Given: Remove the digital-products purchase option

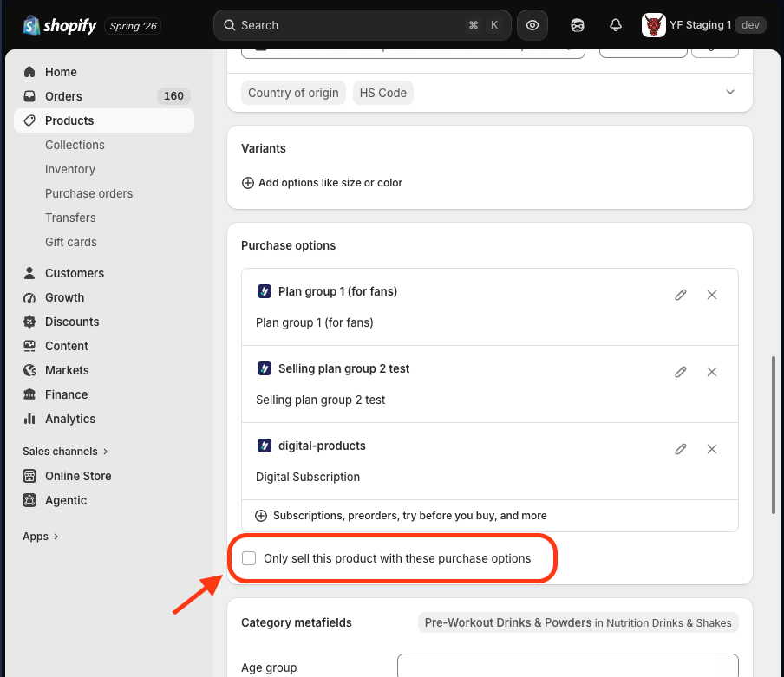Looking at the screenshot, I should coord(712,449).
